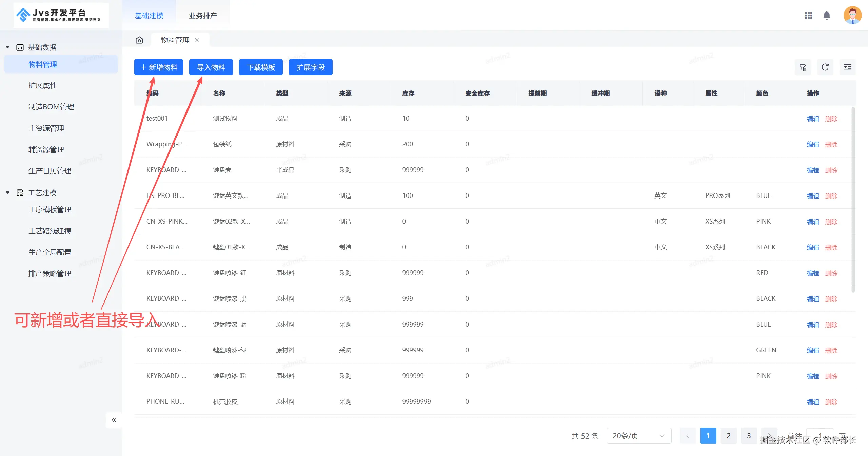
Task: Open the 20条/页 page size dropdown
Action: (x=638, y=436)
